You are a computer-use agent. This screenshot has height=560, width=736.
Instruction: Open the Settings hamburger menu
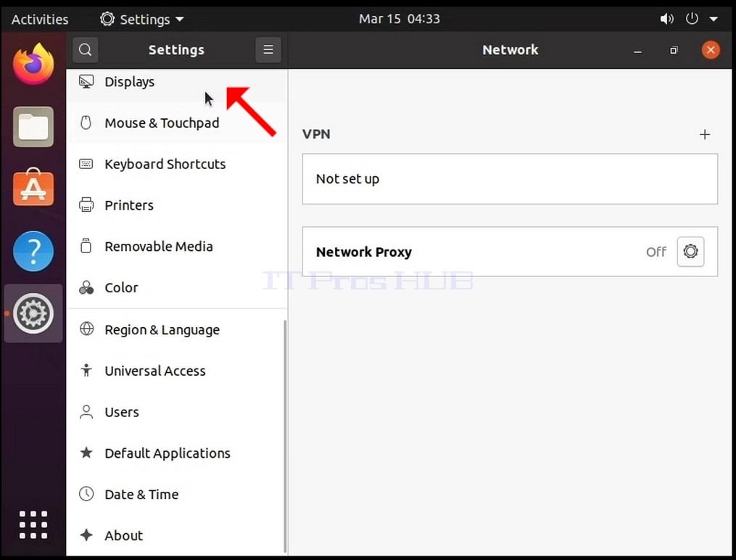click(x=268, y=50)
